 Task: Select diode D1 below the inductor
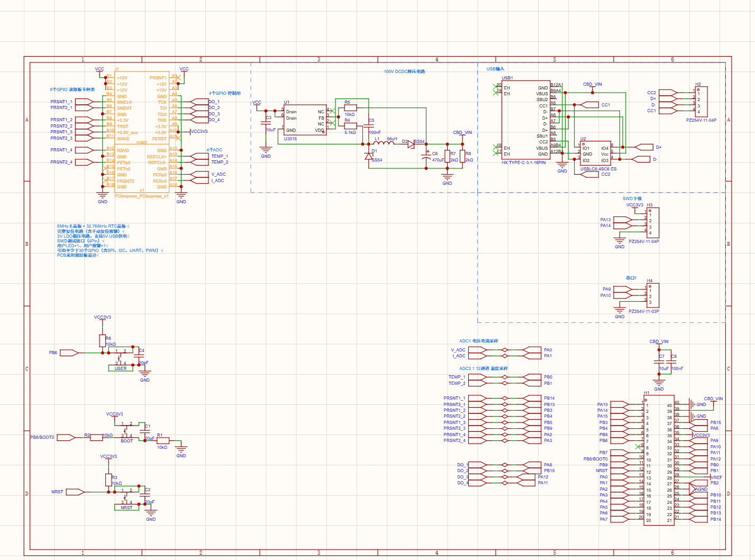click(369, 156)
